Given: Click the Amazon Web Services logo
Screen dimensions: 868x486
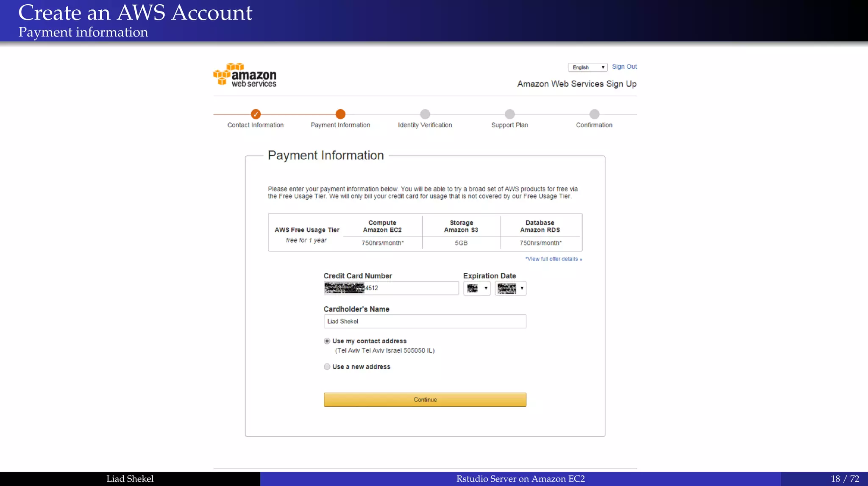Looking at the screenshot, I should (245, 75).
